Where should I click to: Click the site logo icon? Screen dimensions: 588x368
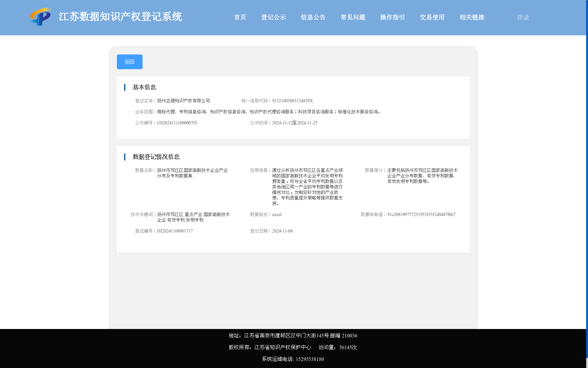[x=40, y=17]
